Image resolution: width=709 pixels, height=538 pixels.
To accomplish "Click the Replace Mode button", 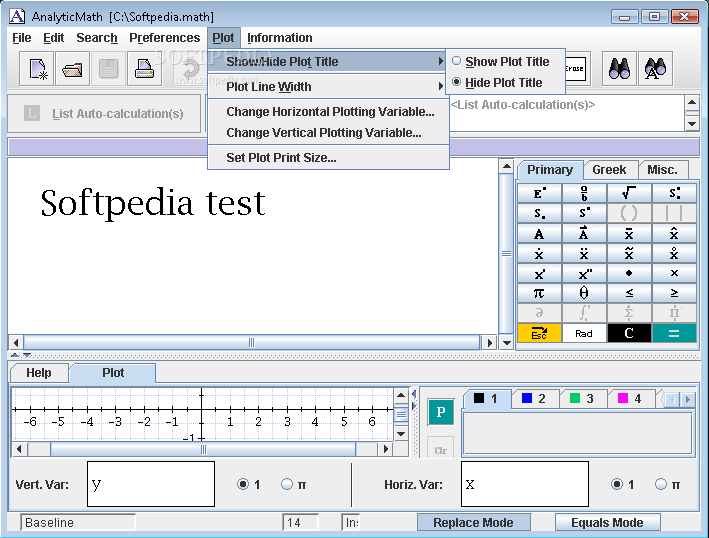I will (x=473, y=522).
